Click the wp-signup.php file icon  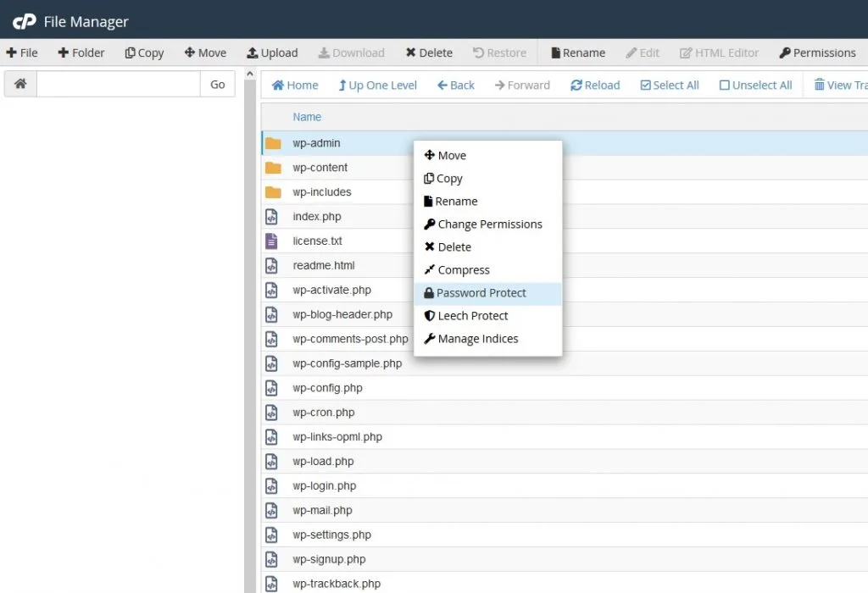(x=271, y=559)
